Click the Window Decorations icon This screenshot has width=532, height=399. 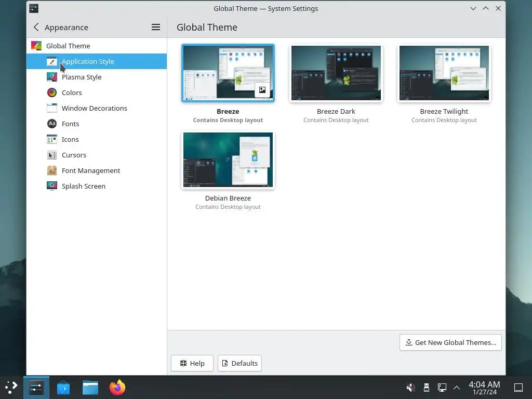click(52, 108)
